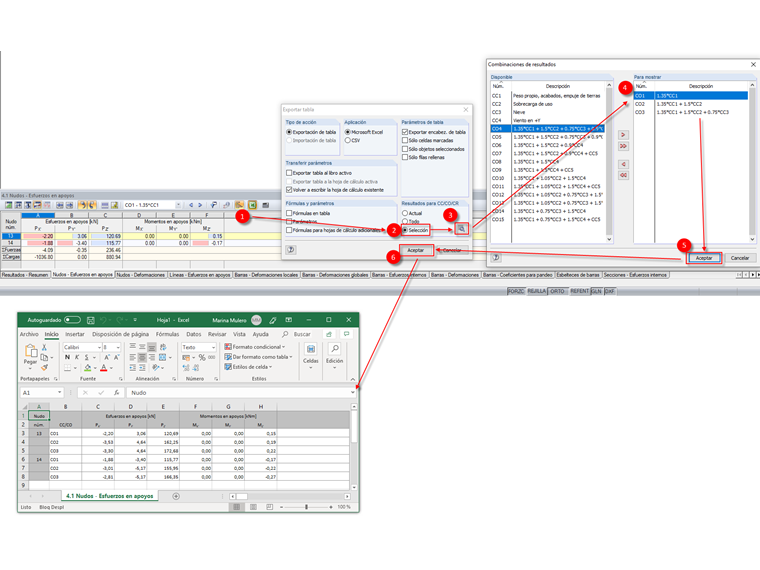Screen dimensions: 760x570
Task: Click the next load case arrow in the RFEM toolbar
Action: [x=200, y=205]
